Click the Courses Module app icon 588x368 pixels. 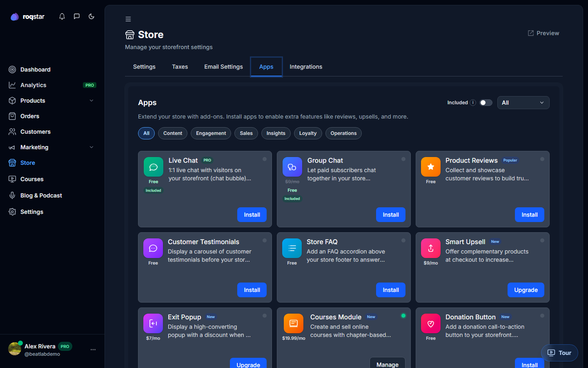tap(294, 323)
